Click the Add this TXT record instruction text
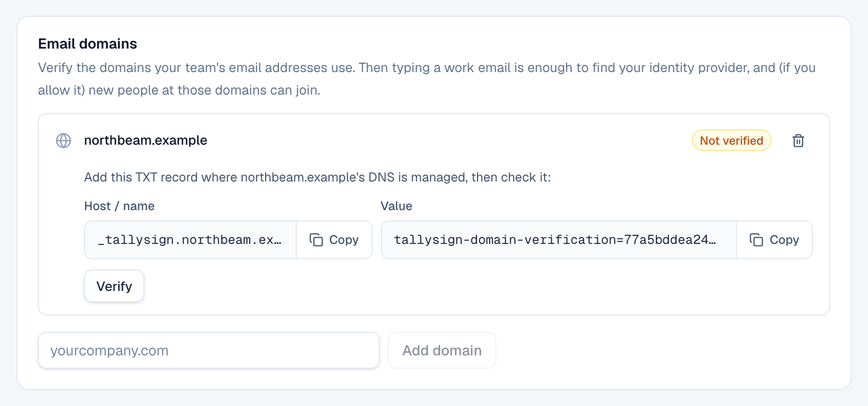Image resolution: width=868 pixels, height=406 pixels. 317,177
